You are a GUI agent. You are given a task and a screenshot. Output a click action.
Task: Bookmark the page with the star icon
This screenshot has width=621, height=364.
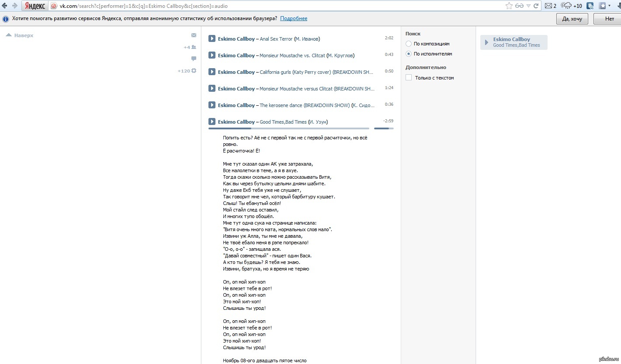509,6
